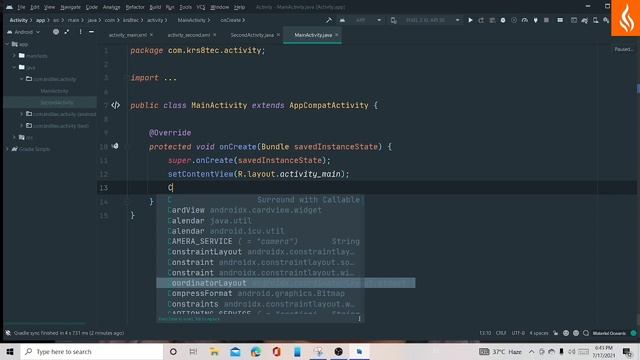Image resolution: width=640 pixels, height=360 pixels.
Task: Click Material Oceanic theme in status bar
Action: [609, 333]
